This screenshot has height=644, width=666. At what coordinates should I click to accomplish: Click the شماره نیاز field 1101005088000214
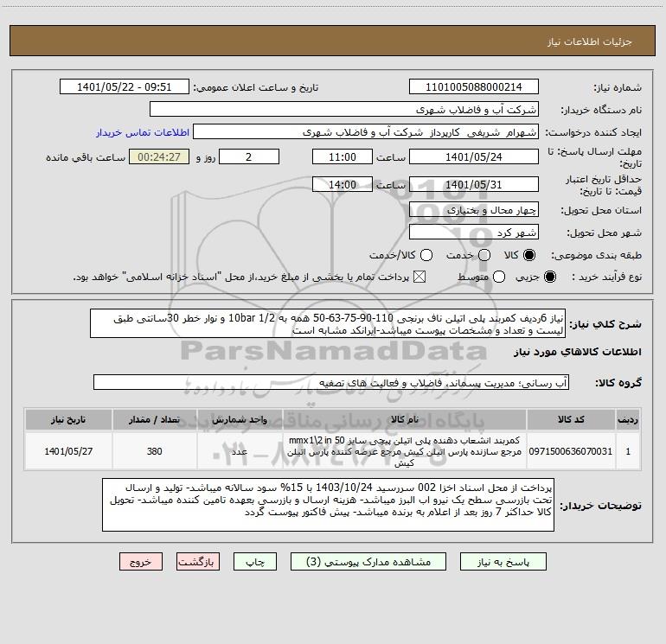(x=474, y=86)
